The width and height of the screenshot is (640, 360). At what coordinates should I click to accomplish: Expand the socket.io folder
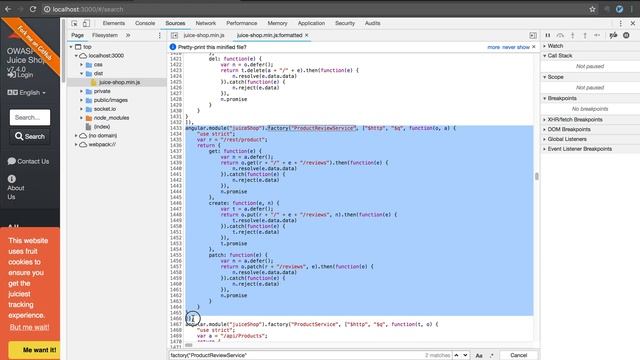[x=81, y=109]
